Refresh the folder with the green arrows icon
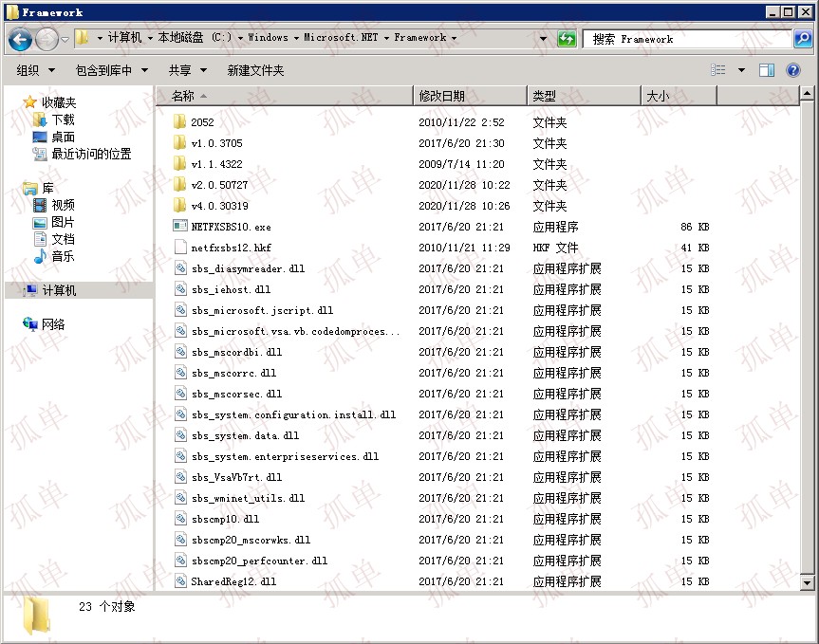The image size is (819, 644). pyautogui.click(x=567, y=39)
